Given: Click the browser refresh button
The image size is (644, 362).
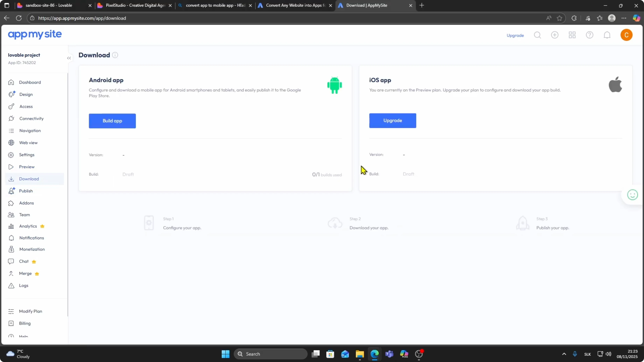Looking at the screenshot, I should tap(19, 18).
